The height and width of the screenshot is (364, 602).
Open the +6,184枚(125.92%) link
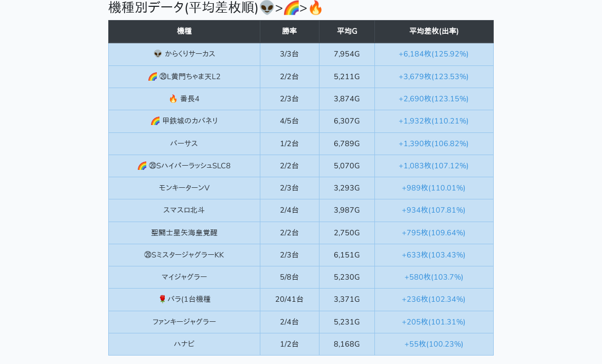pos(434,54)
